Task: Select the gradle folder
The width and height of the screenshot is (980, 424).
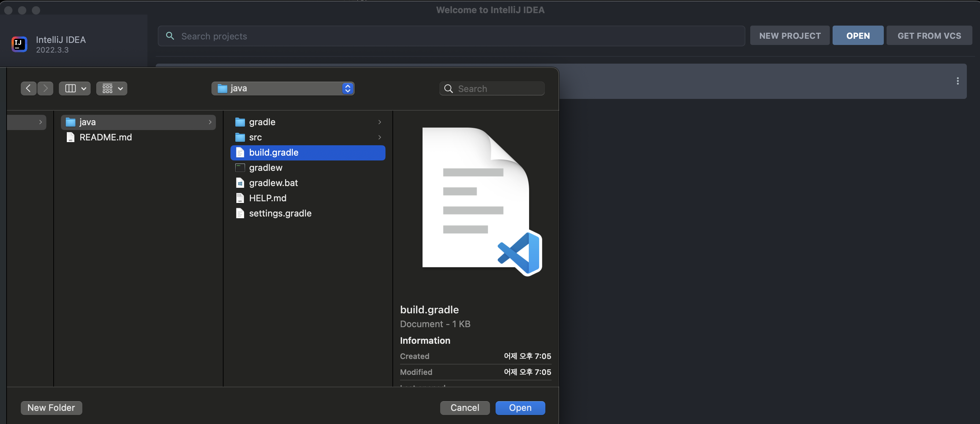Action: (x=262, y=122)
